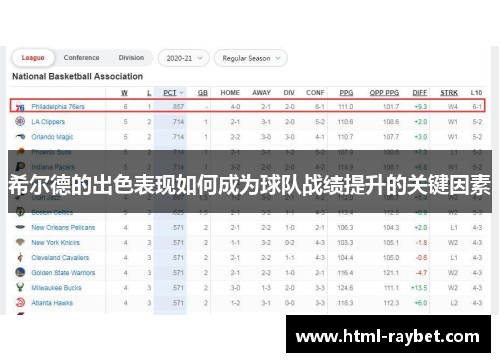The image size is (500, 362).
Task: Sort standings by STRK column
Action: coord(449,93)
